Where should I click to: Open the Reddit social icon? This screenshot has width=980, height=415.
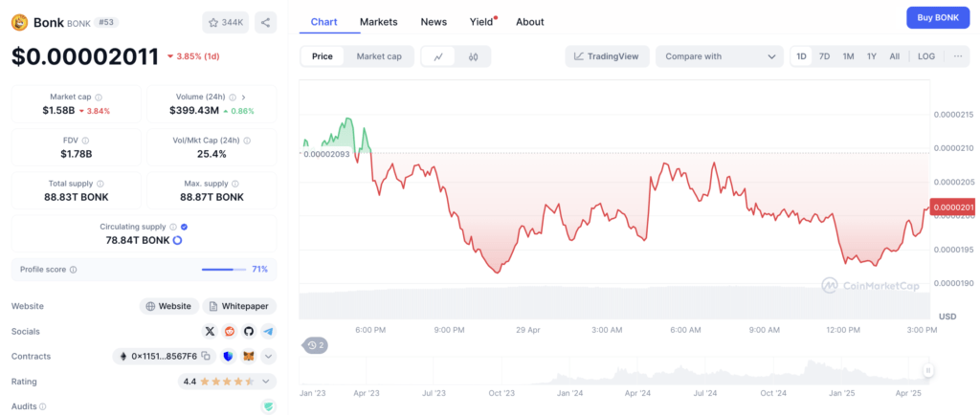tap(230, 332)
